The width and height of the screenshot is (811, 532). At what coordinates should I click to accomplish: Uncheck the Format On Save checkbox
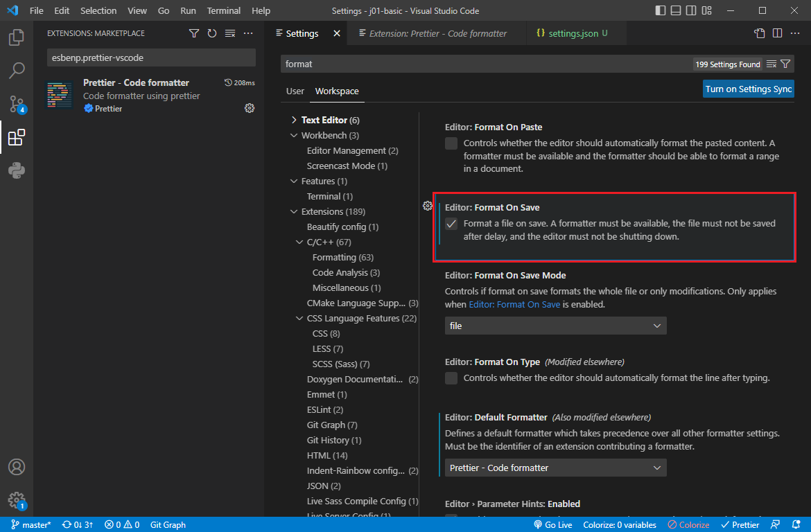(451, 224)
